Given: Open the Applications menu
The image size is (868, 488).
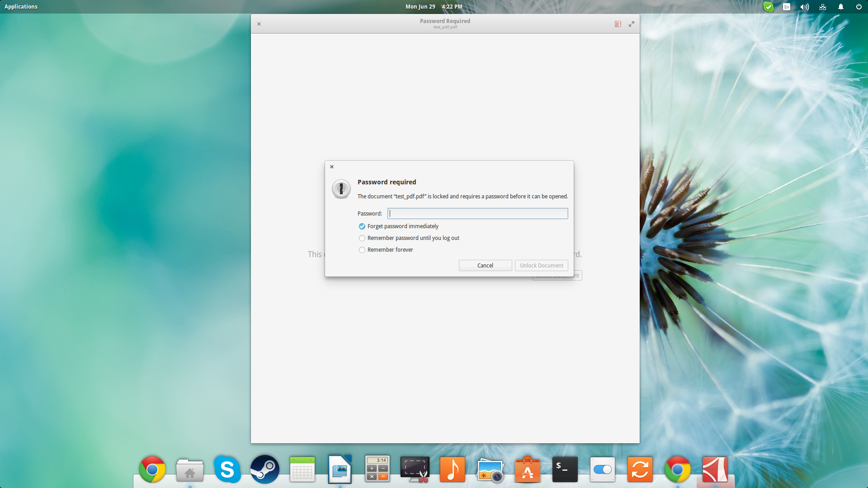Looking at the screenshot, I should point(21,7).
